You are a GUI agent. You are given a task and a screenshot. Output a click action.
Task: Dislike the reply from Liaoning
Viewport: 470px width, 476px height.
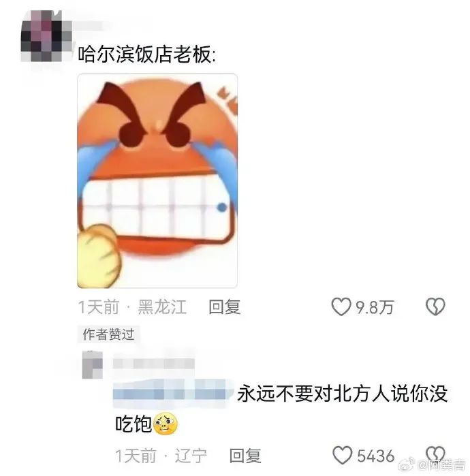click(435, 454)
